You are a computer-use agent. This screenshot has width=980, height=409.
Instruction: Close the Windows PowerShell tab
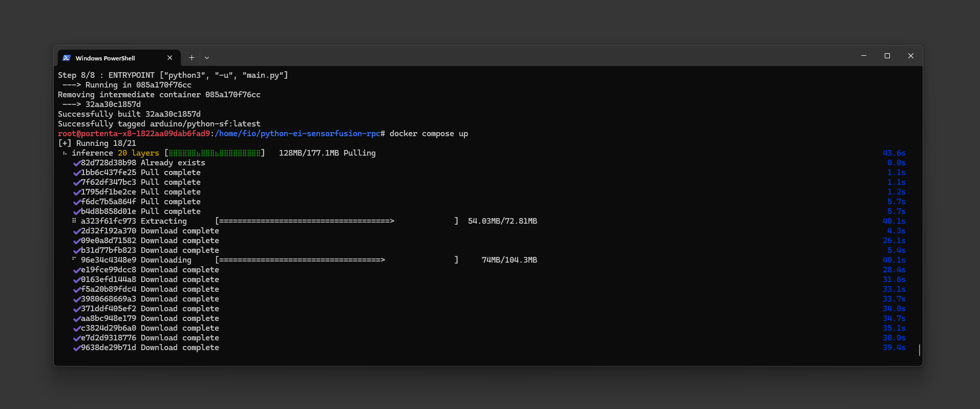(170, 58)
